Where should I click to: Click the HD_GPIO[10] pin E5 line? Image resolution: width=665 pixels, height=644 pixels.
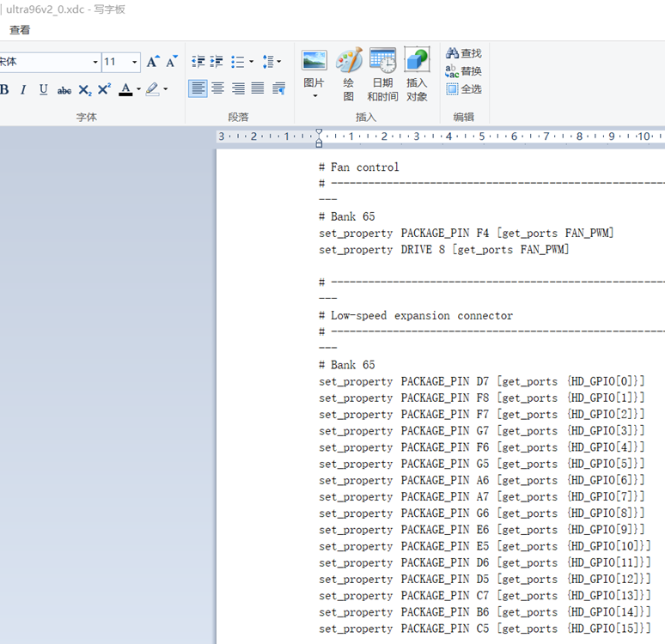pos(485,546)
